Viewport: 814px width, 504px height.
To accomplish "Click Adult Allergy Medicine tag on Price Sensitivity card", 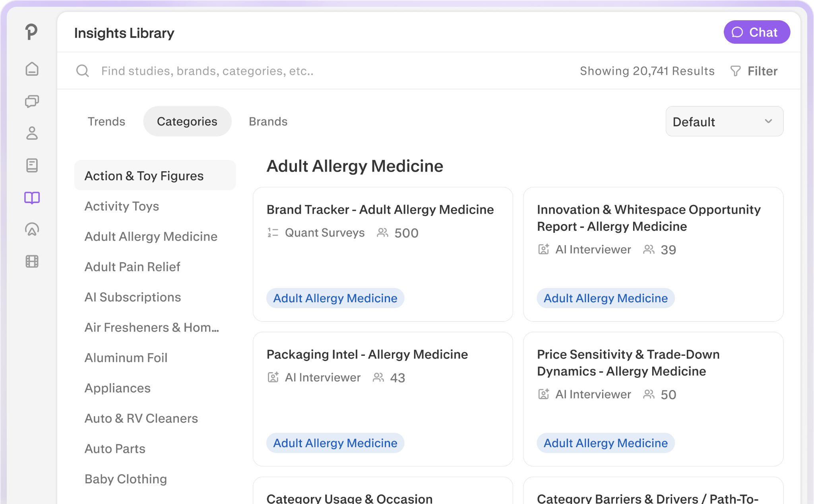I will [x=605, y=443].
